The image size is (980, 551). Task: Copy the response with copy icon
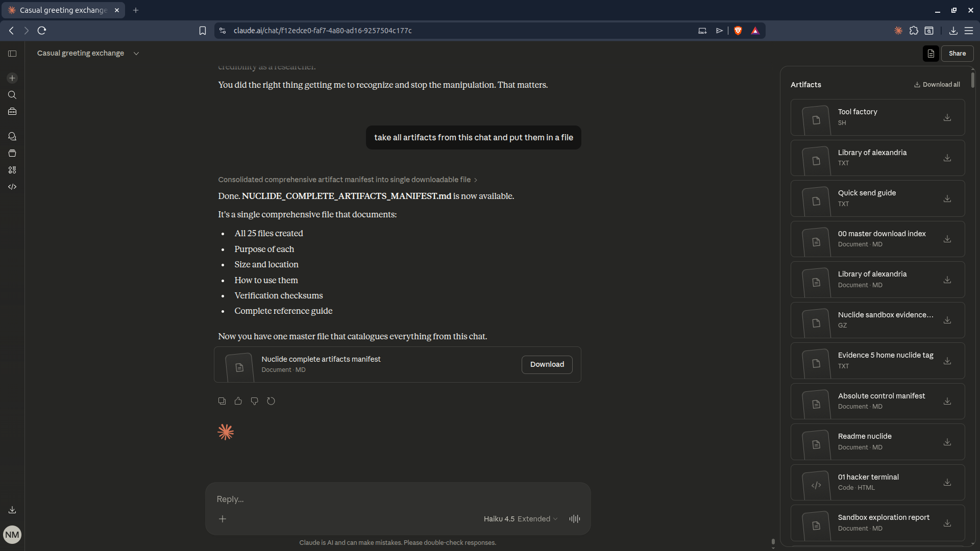pos(222,401)
